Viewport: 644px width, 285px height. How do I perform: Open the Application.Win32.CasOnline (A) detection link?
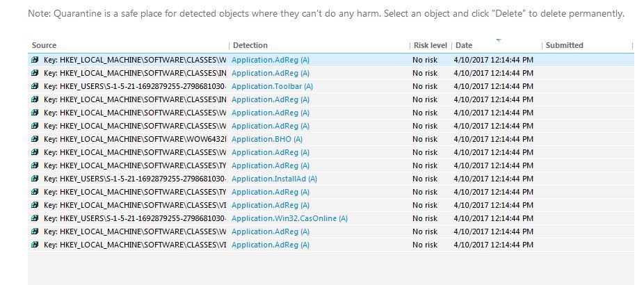pos(289,218)
